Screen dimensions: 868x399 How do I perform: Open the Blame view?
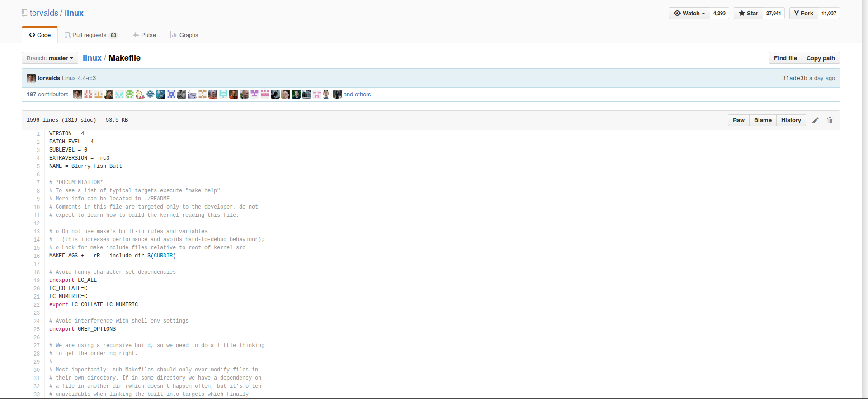click(x=763, y=120)
